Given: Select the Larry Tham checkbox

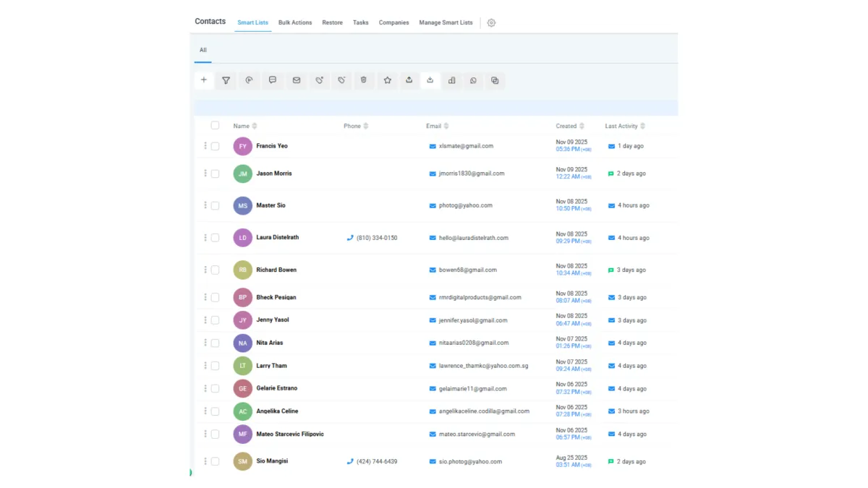Looking at the screenshot, I should tap(215, 366).
